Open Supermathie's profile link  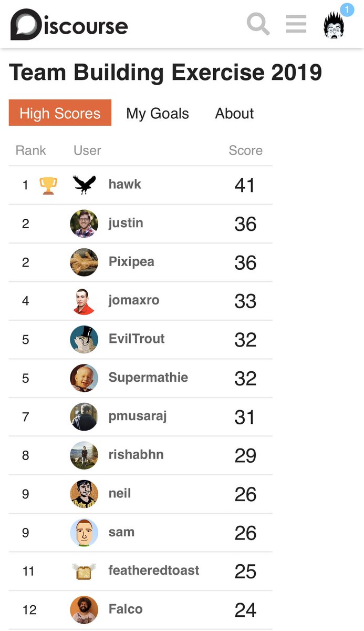coord(148,378)
